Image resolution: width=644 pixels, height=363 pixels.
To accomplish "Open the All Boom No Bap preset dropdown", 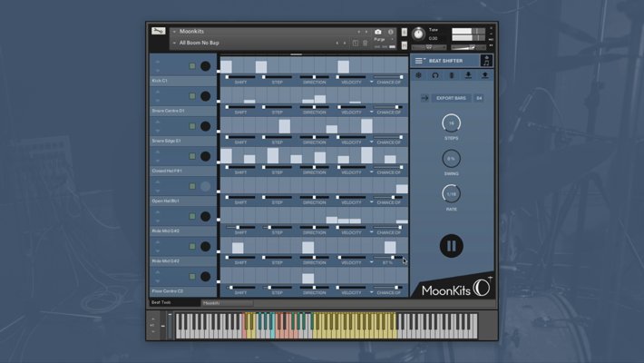I will click(x=174, y=43).
